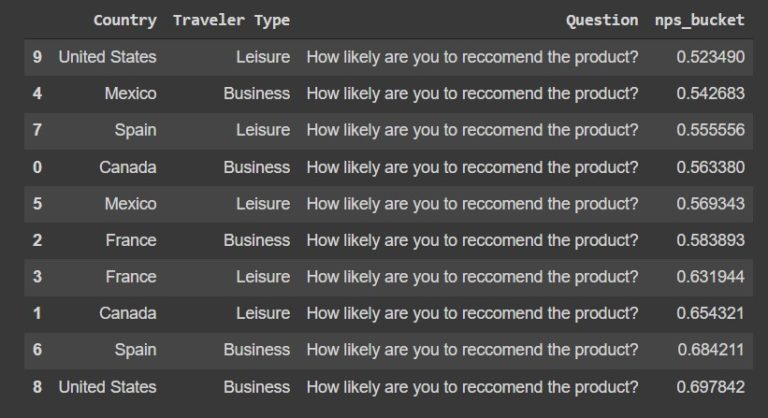
Task: Click the Traveler Type column header
Action: [x=231, y=20]
